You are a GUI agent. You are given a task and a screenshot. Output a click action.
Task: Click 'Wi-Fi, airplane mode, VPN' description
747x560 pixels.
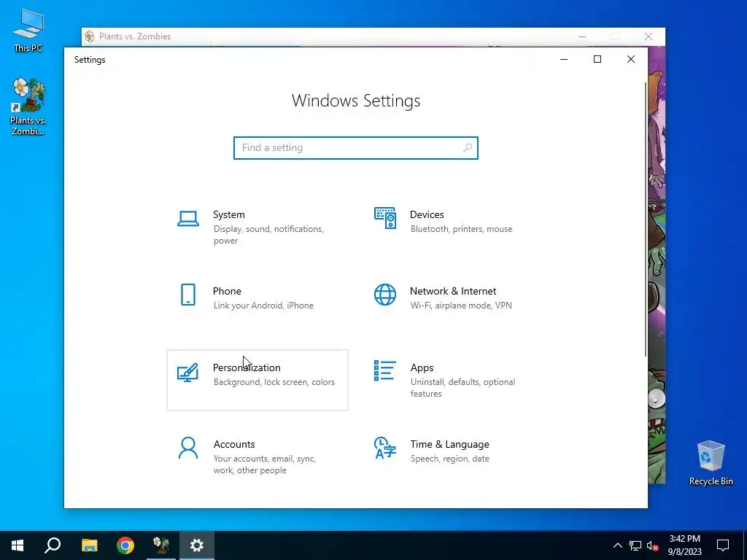coord(461,306)
